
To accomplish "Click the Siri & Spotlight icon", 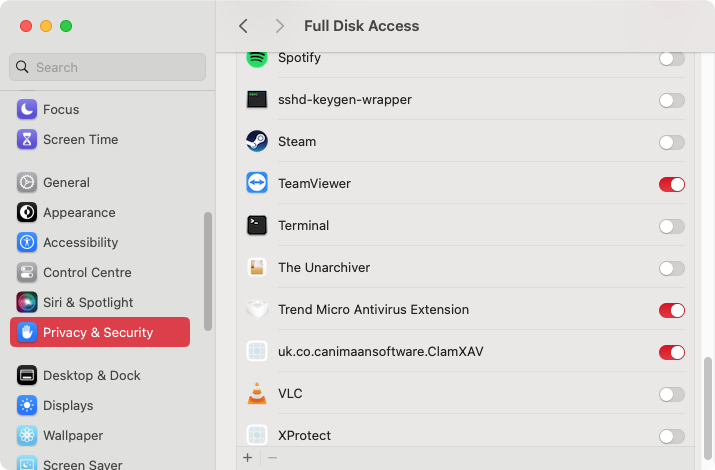I will [x=27, y=302].
